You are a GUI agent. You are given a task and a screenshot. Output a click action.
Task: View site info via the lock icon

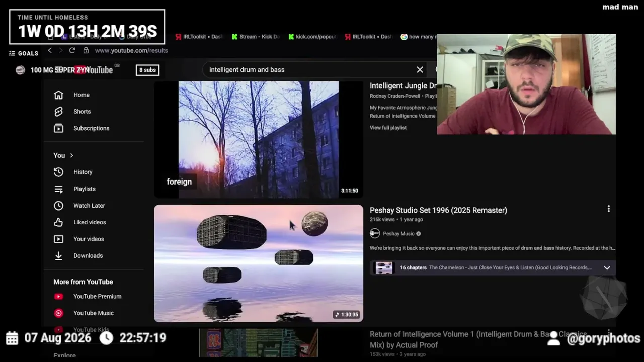[x=86, y=50]
